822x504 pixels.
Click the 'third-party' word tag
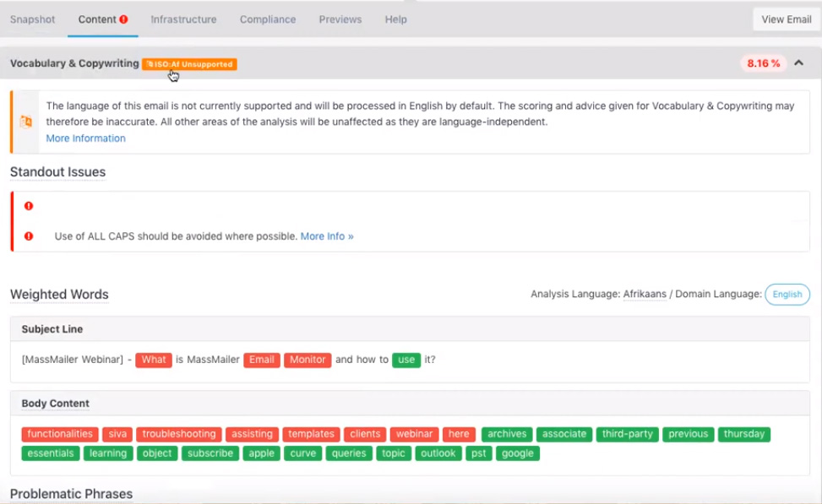point(628,434)
